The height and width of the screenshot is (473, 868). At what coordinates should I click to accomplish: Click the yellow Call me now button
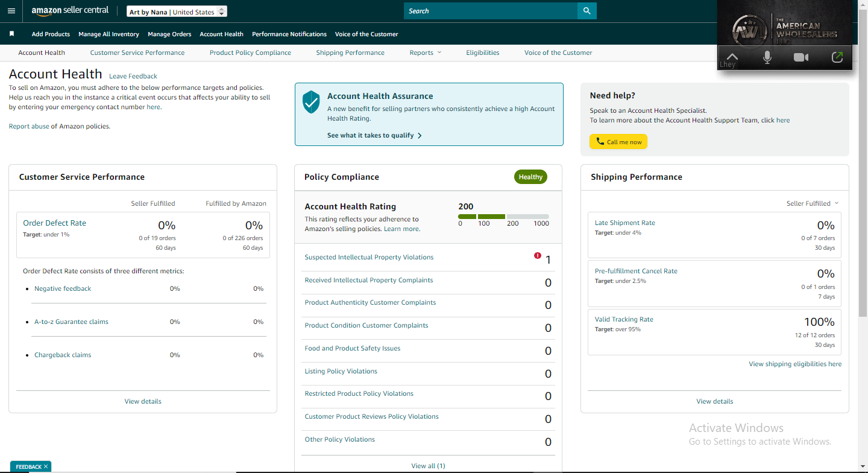click(x=618, y=142)
